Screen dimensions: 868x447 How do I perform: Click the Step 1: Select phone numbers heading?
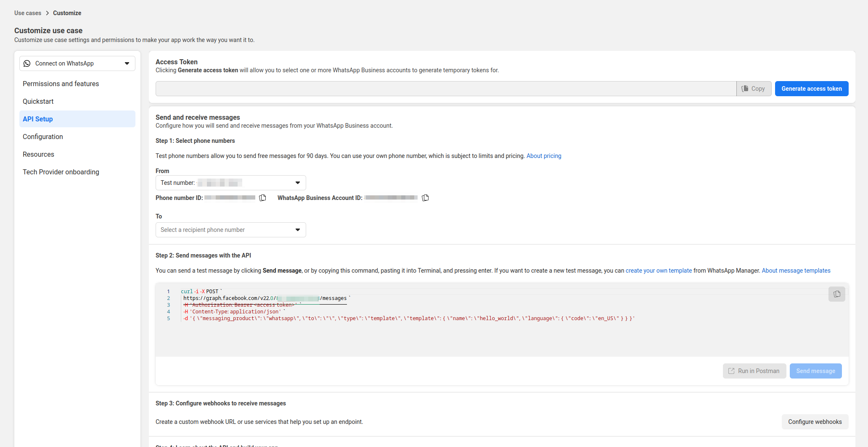pos(195,141)
